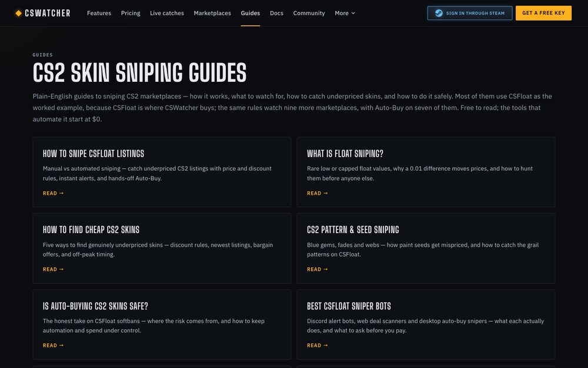
Task: Click the CS2 Skin Sniping Guides heading
Action: point(139,72)
